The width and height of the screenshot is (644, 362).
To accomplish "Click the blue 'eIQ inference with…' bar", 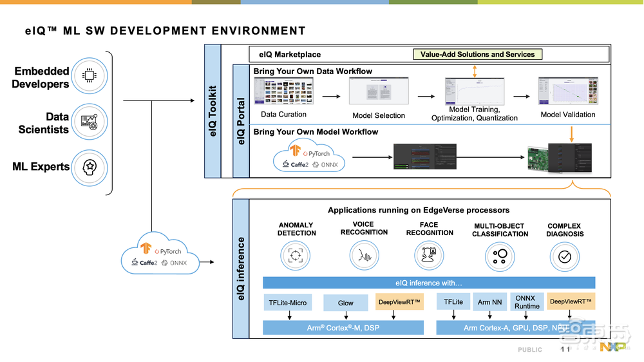I will click(x=429, y=283).
